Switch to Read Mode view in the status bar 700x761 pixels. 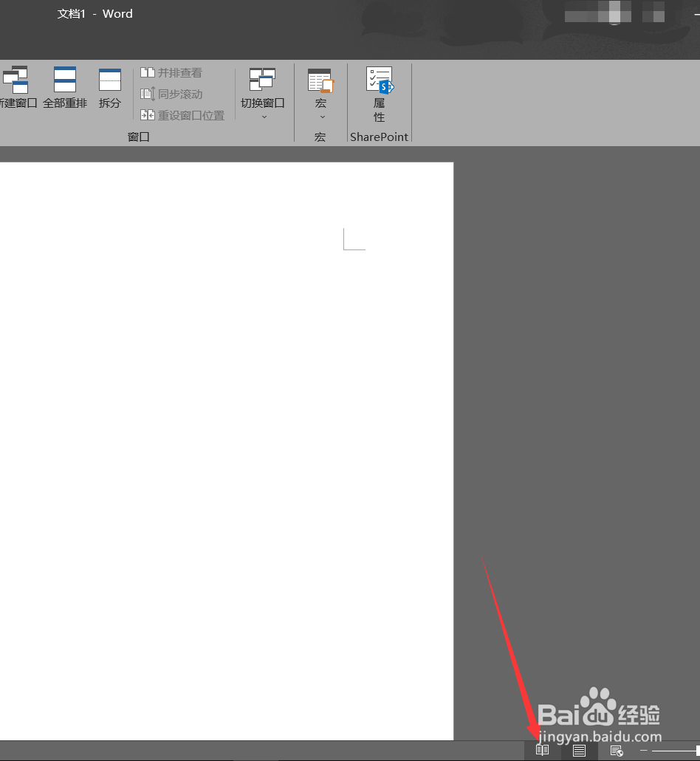point(542,751)
